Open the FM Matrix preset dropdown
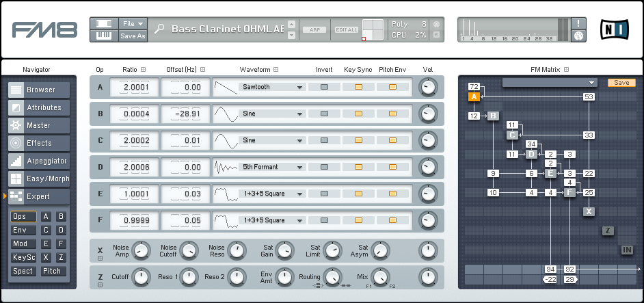Screen dimensions: 644x303 (550, 83)
